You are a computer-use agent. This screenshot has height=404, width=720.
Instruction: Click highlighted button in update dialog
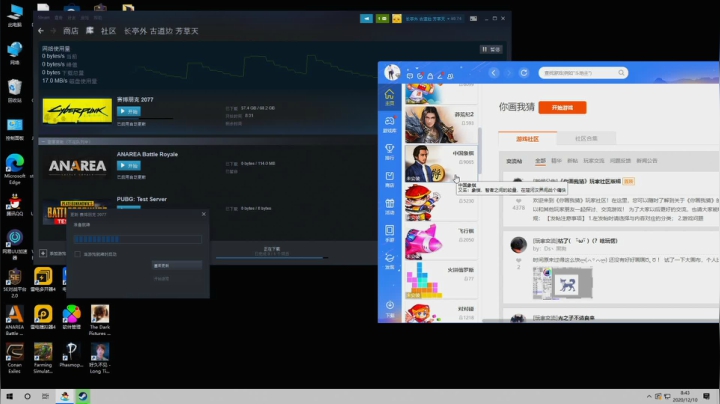click(x=177, y=265)
